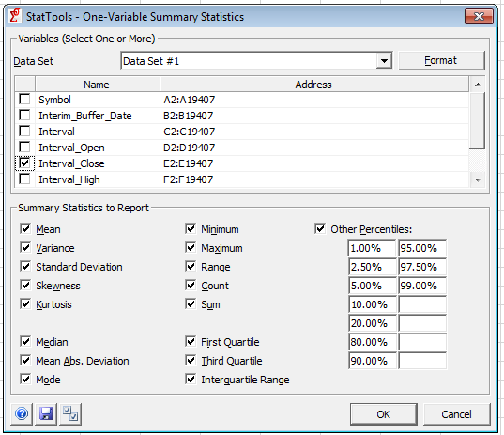Click the 20.00% percentile field
The image size is (504, 435).
[372, 323]
